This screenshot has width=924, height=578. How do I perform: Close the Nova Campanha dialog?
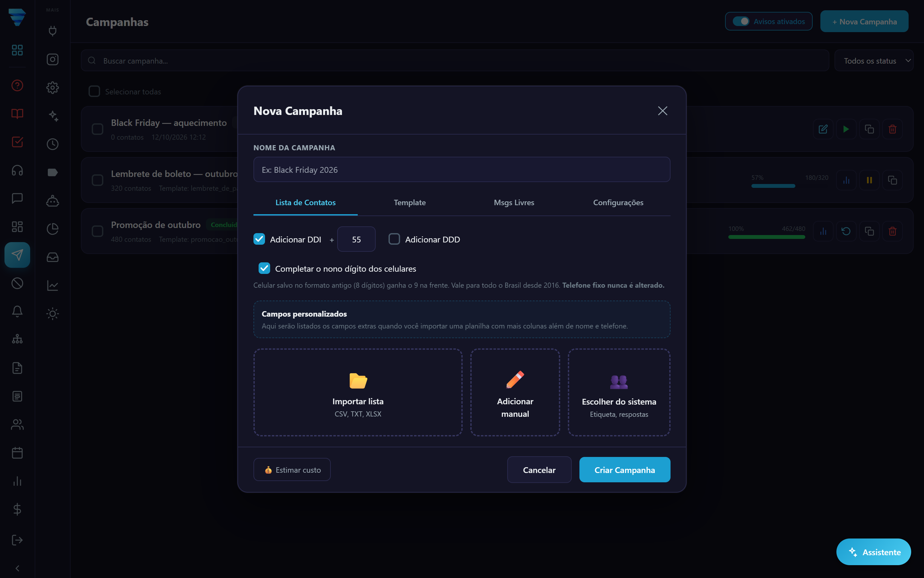click(663, 111)
